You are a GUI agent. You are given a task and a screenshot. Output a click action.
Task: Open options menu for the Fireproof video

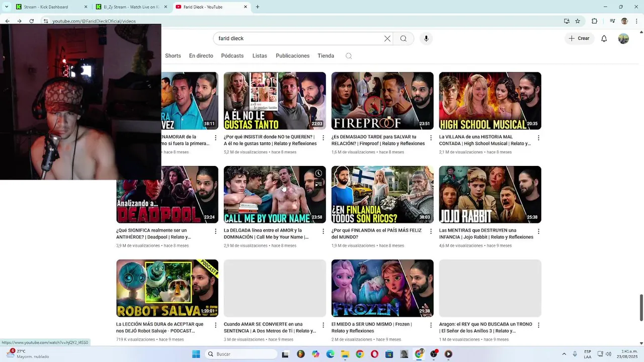431,138
